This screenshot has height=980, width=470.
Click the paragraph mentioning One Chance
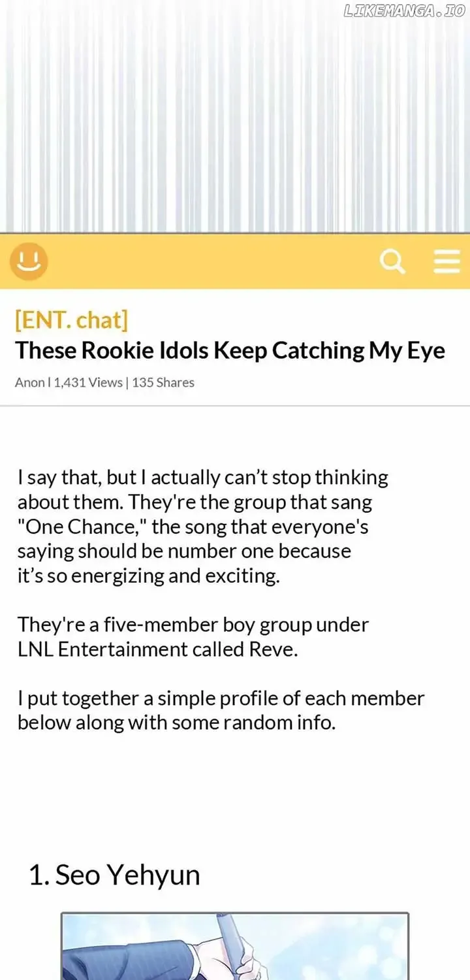click(x=203, y=527)
